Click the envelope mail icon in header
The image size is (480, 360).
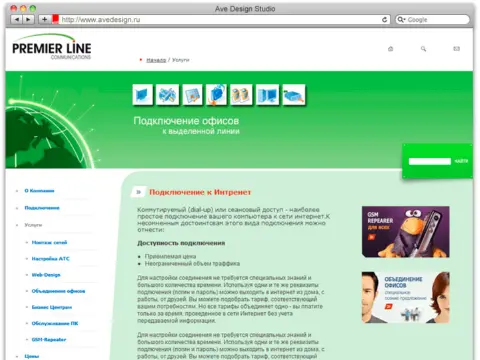tap(456, 49)
